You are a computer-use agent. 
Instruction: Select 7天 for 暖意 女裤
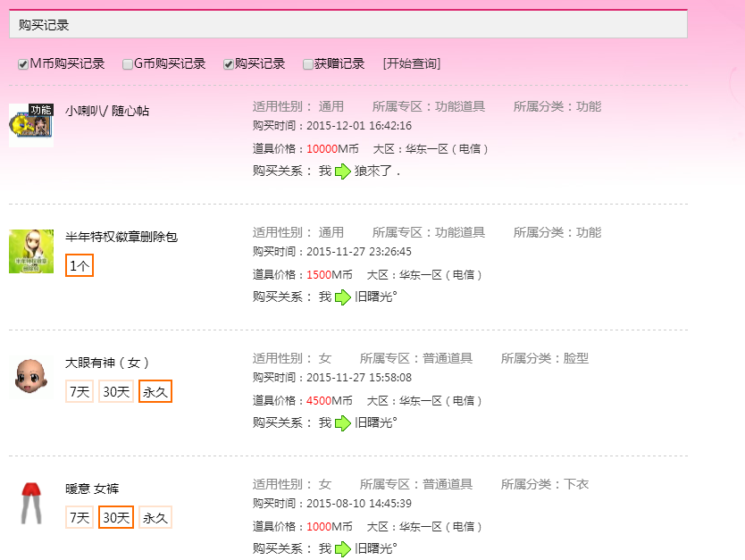[x=80, y=517]
